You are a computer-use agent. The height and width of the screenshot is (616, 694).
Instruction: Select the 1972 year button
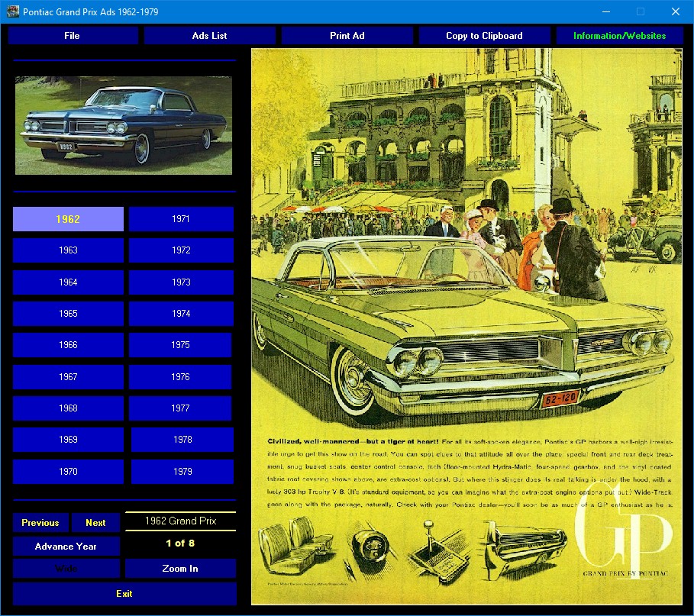(x=181, y=250)
